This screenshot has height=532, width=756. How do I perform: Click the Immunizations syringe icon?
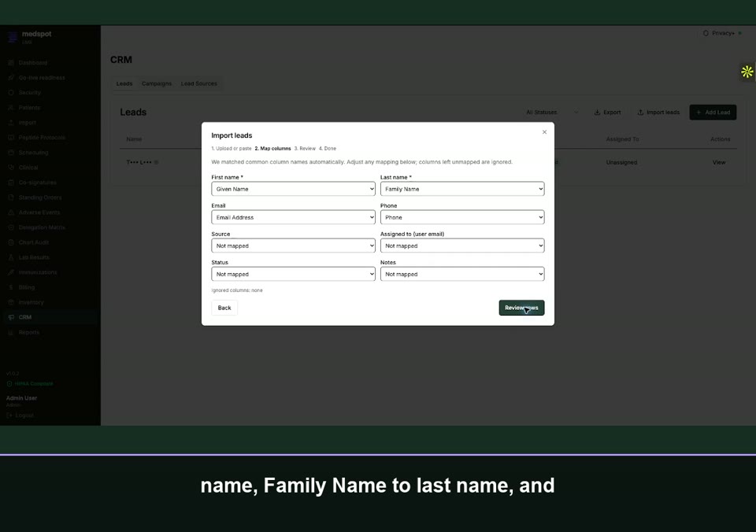[11, 272]
